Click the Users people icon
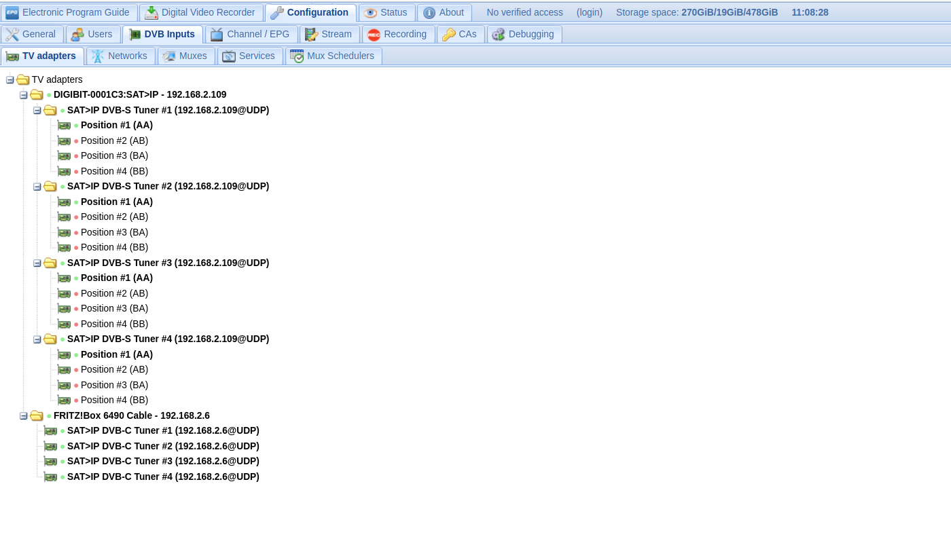This screenshot has width=951, height=560. tap(77, 35)
